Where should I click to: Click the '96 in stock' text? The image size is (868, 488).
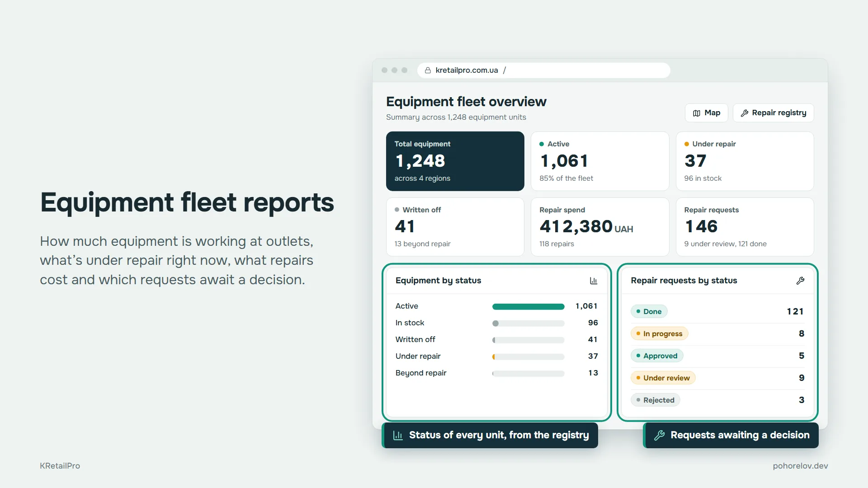click(x=703, y=178)
